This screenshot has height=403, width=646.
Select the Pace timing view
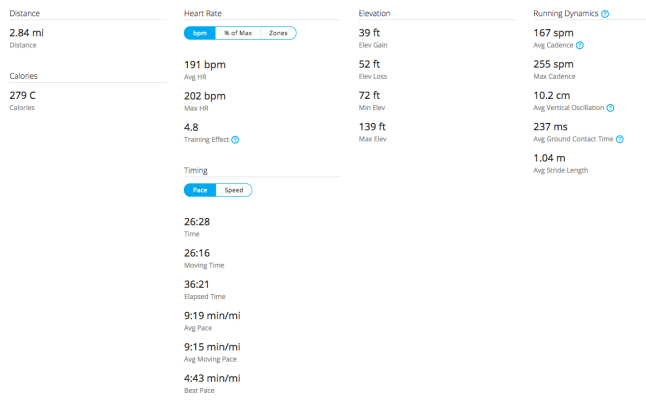pos(199,190)
